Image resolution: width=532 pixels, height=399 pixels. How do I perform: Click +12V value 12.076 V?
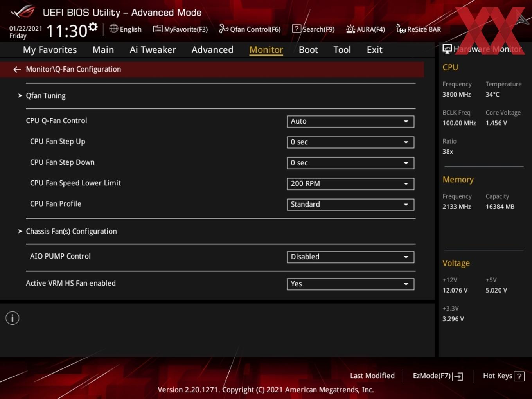pos(455,290)
